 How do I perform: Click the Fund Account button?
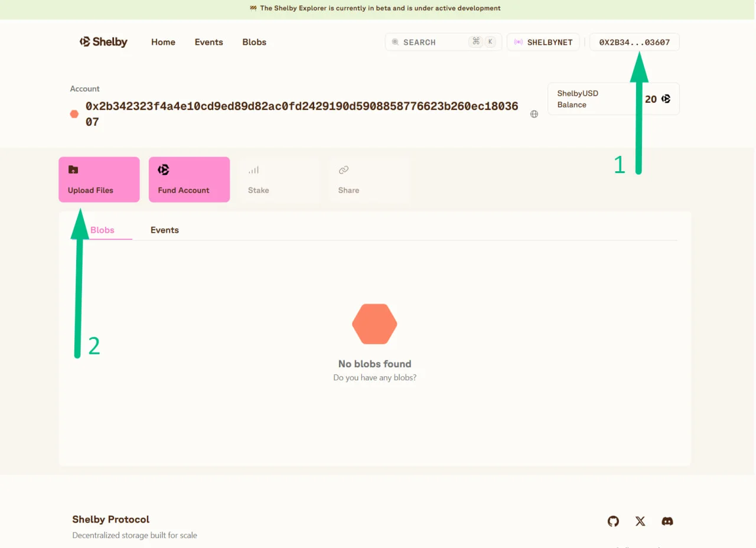point(189,180)
